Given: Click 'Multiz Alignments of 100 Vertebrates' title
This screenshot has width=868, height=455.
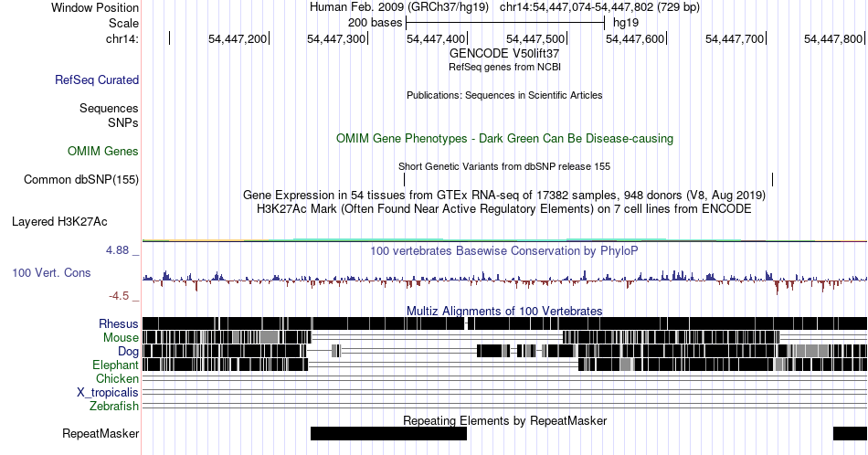Looking at the screenshot, I should click(504, 311).
